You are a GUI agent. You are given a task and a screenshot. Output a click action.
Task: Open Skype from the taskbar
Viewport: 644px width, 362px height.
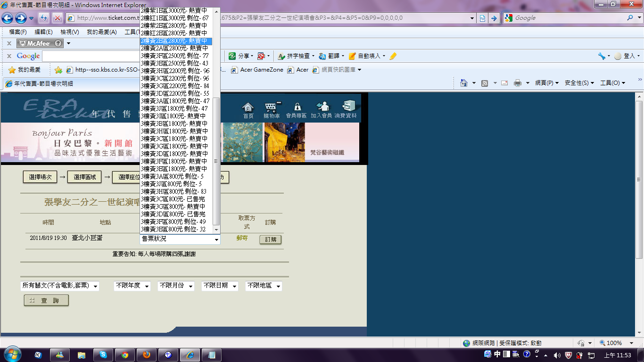coord(103,355)
